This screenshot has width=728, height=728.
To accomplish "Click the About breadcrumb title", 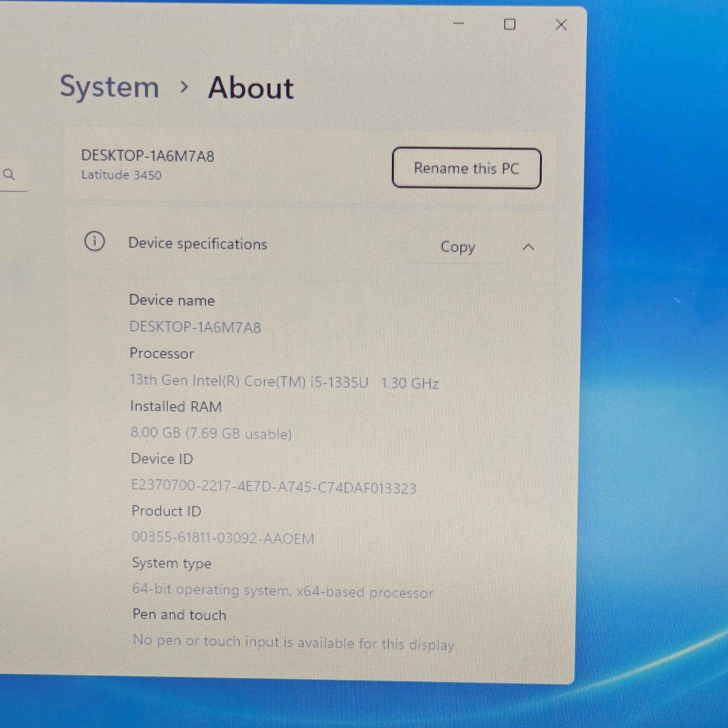I will click(251, 88).
